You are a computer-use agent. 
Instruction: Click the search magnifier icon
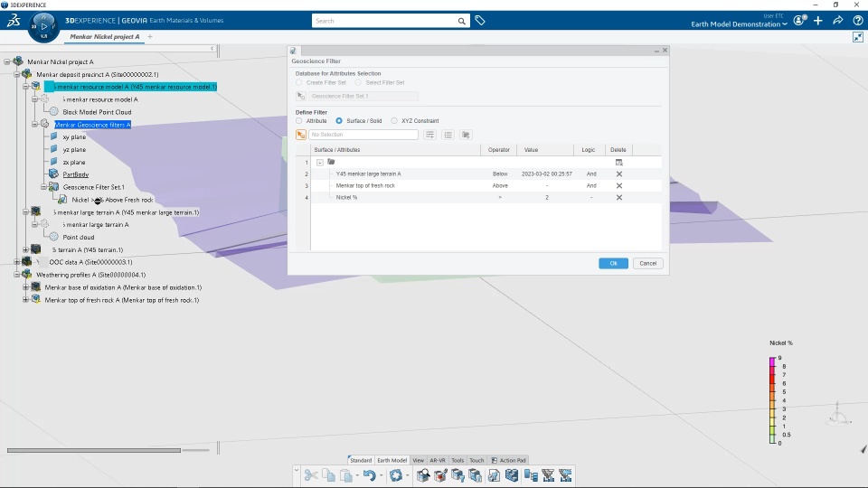pyautogui.click(x=461, y=21)
